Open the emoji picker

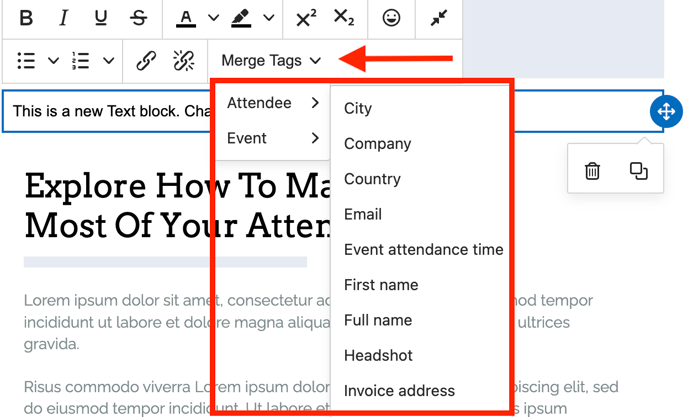coord(392,18)
